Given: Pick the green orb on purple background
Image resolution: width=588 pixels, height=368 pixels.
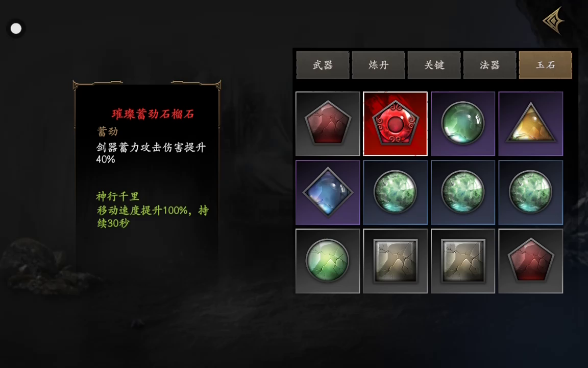Looking at the screenshot, I should 463,124.
